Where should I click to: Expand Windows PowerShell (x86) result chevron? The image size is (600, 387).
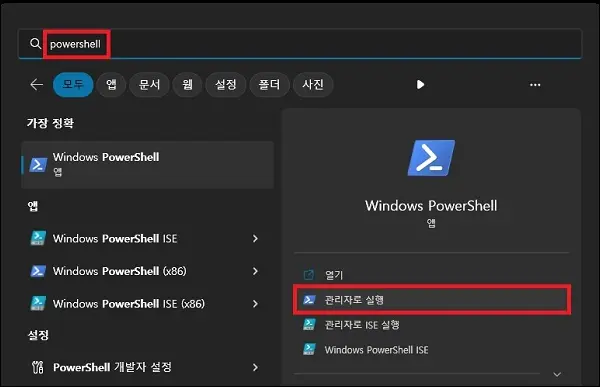pyautogui.click(x=255, y=271)
